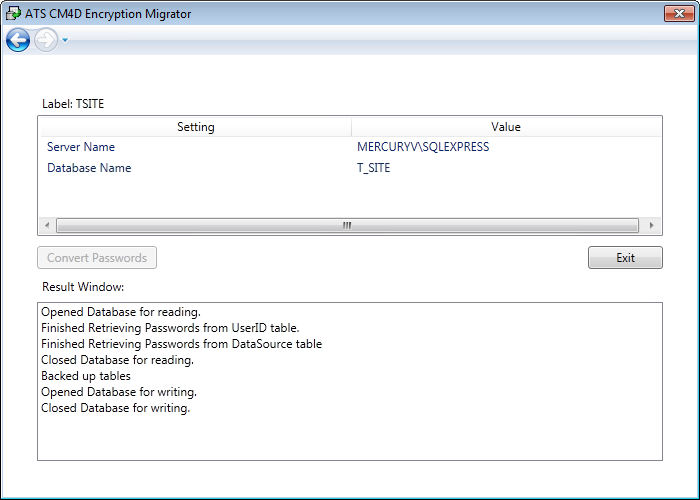
Task: Click the "Closed Database for writing" line
Action: tap(115, 408)
